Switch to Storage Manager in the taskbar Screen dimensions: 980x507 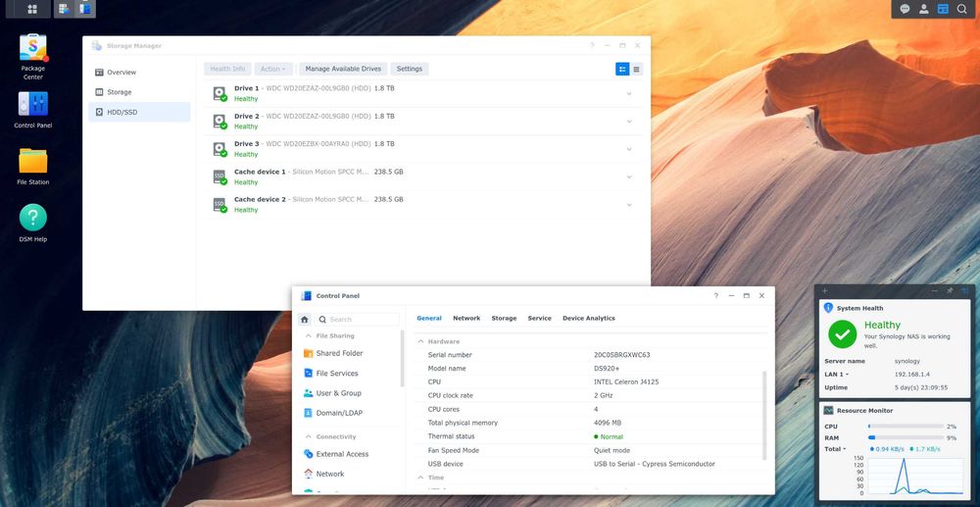(63, 9)
